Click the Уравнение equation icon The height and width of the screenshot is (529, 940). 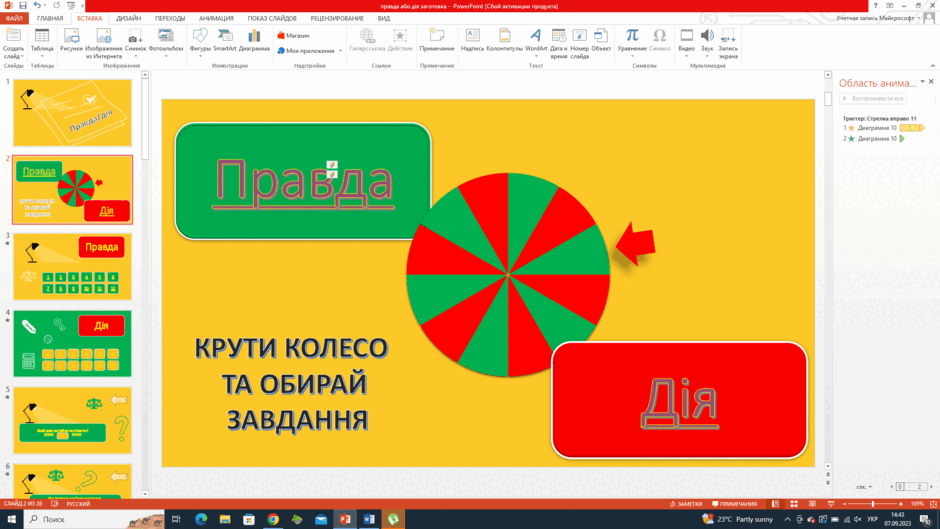632,42
